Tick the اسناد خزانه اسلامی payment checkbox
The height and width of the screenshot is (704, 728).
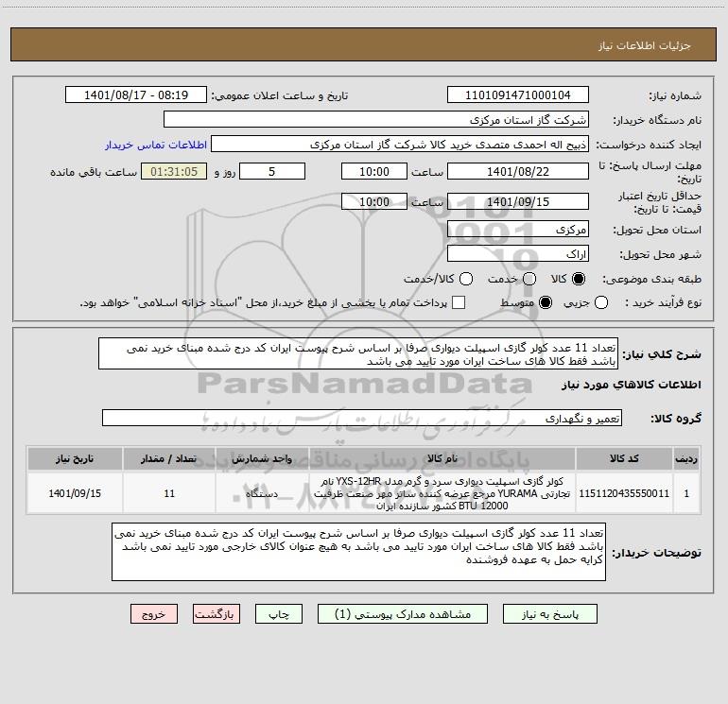pyautogui.click(x=459, y=302)
